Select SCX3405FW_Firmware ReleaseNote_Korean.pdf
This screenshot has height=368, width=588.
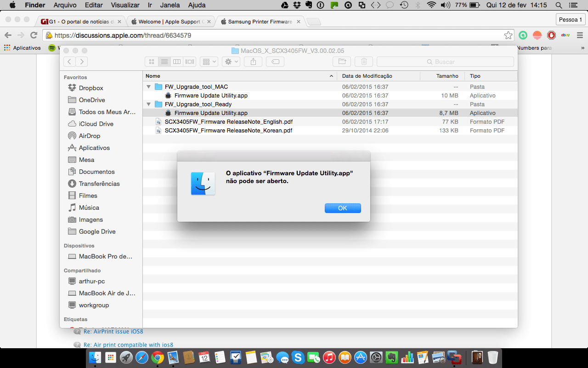pyautogui.click(x=228, y=130)
